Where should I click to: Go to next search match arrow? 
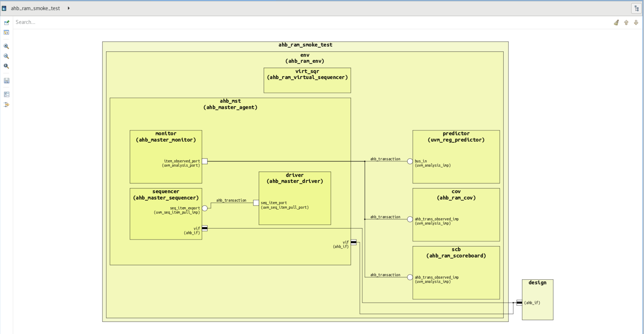636,23
